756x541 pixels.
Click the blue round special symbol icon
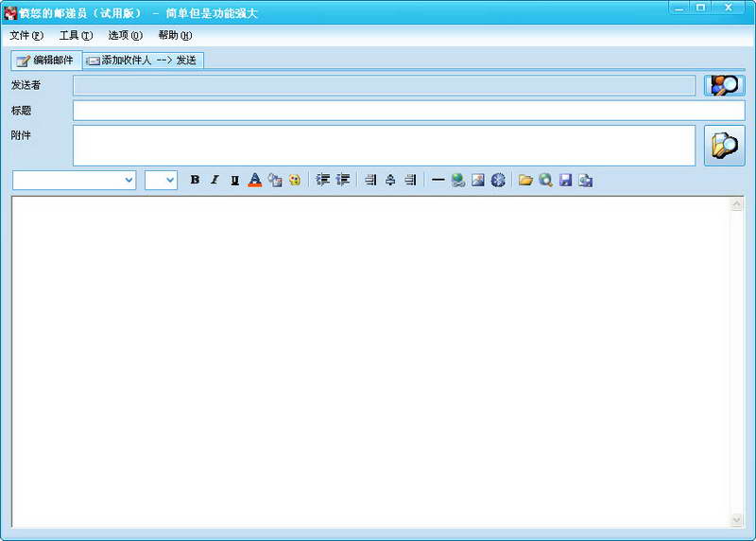498,180
